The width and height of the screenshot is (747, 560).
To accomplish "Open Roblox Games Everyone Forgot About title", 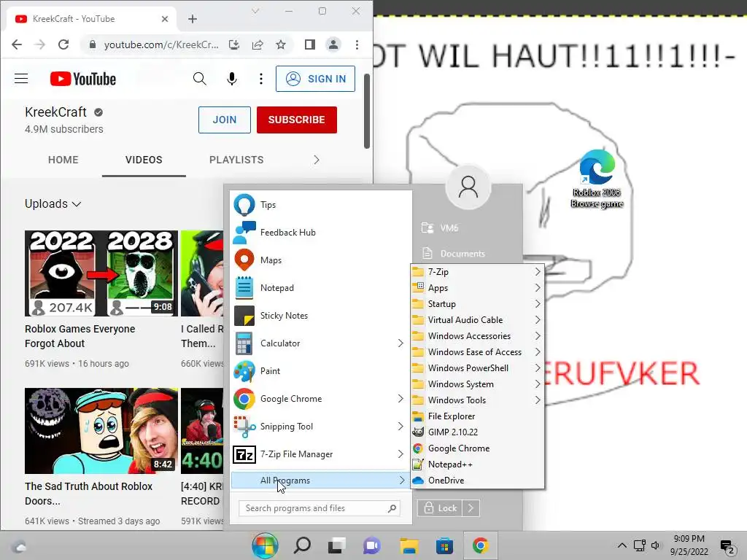I will coord(80,336).
